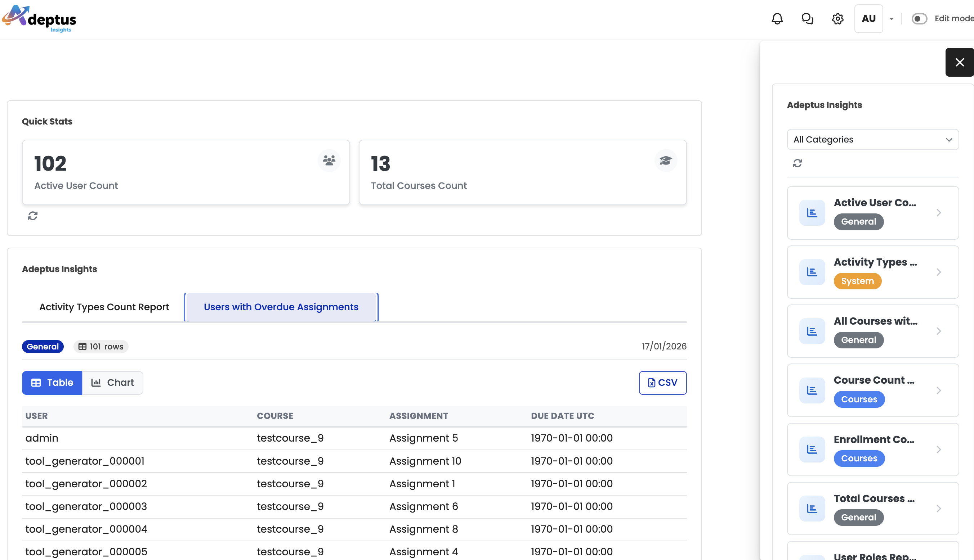Select tool_generator_000001 cell
This screenshot has height=560, width=974.
[x=85, y=461]
